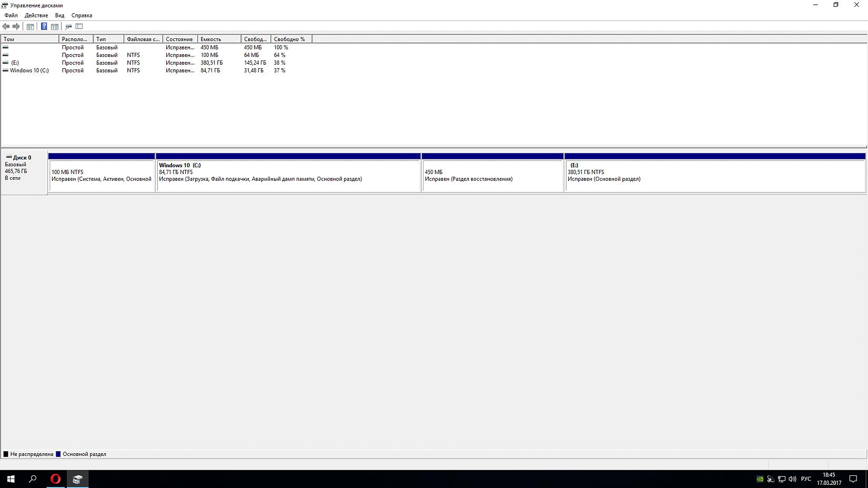Image resolution: width=868 pixels, height=488 pixels.
Task: Open the network tray icon
Action: (782, 479)
